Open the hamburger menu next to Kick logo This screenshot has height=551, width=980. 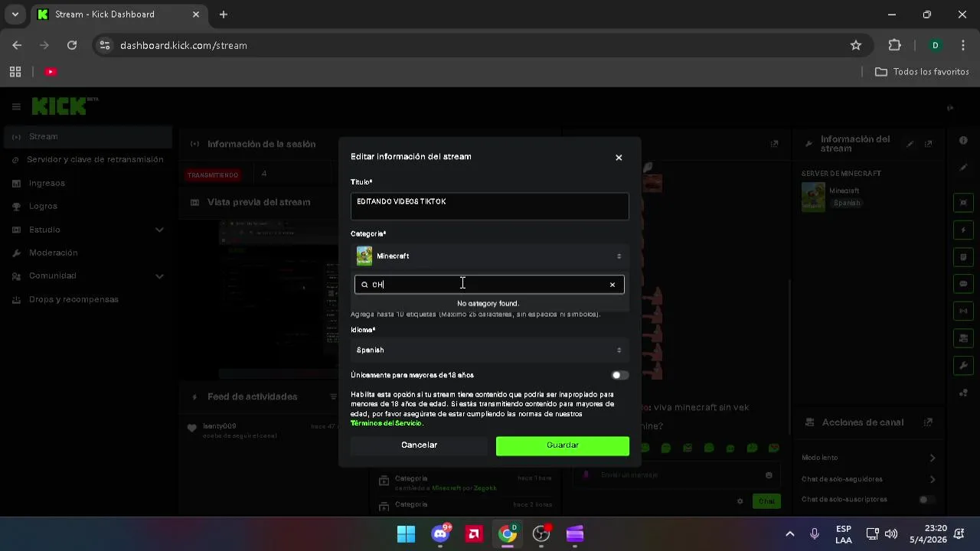(x=16, y=107)
